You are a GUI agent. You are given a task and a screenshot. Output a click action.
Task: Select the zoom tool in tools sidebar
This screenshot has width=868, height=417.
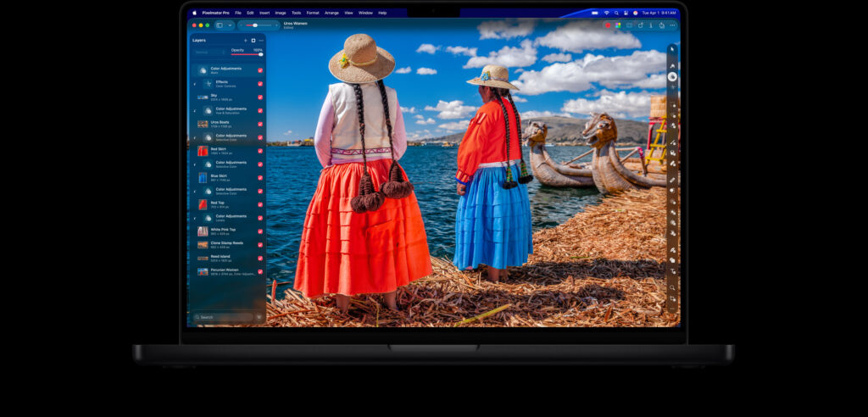(x=672, y=287)
